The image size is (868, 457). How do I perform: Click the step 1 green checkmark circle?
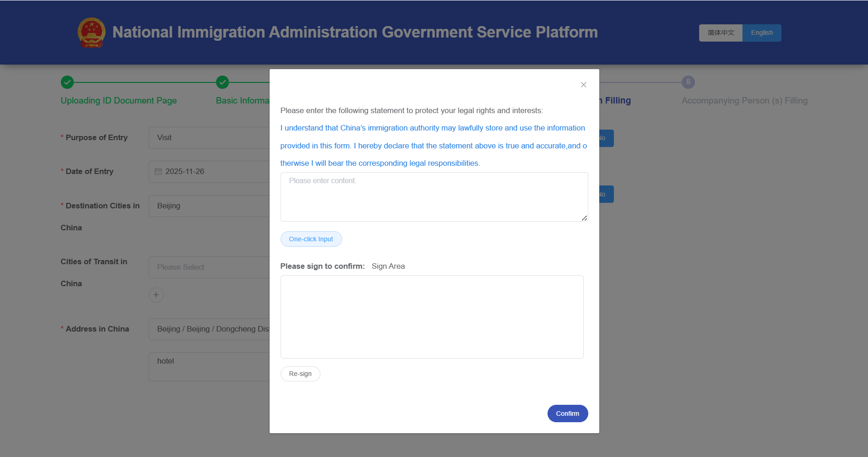coord(67,82)
